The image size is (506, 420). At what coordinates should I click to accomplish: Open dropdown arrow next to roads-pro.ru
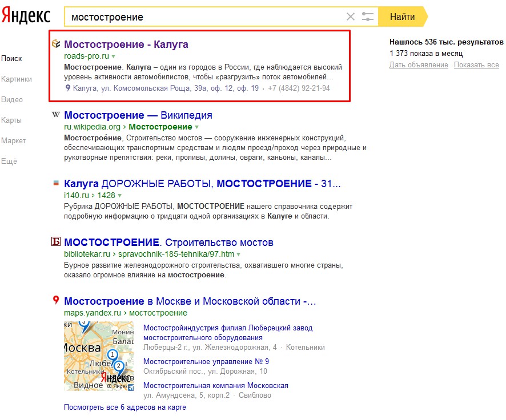[x=113, y=56]
